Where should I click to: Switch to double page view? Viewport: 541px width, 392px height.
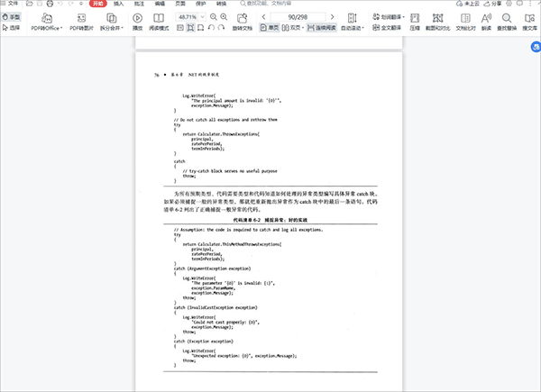click(x=290, y=28)
